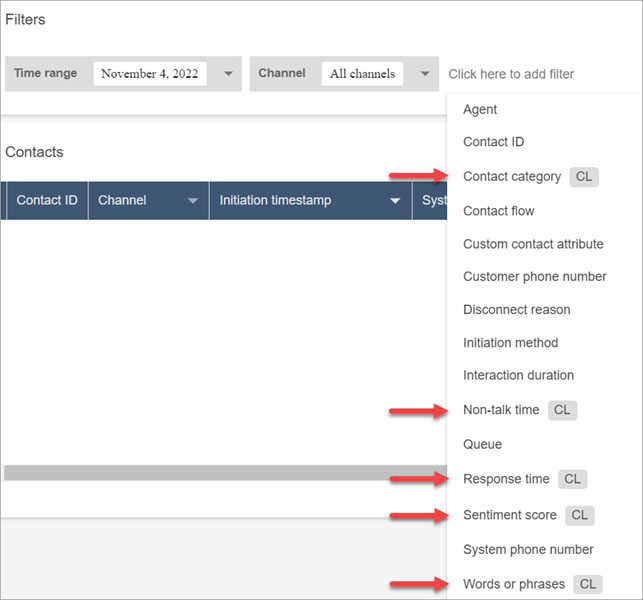Select Contact category filter option
Screen dimensions: 643x600
point(512,177)
